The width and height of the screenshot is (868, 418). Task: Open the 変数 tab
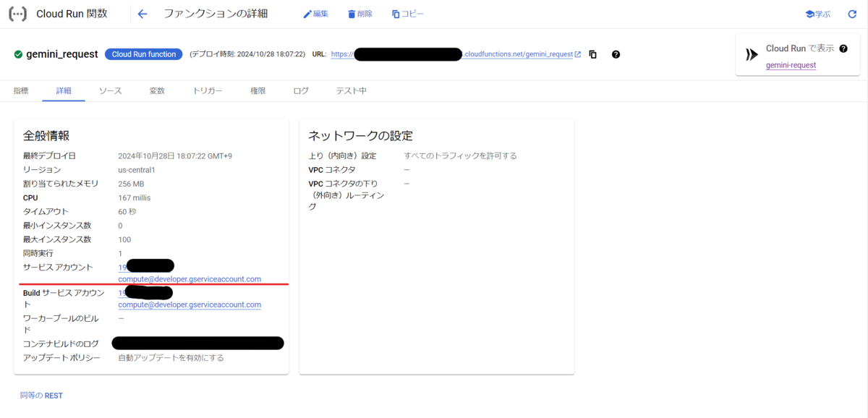(157, 91)
